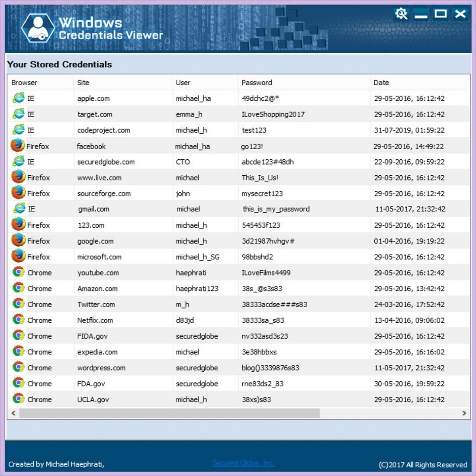Screen dimensions: 476x476
Task: Click the IE icon in the apple.com row
Action: tap(19, 98)
